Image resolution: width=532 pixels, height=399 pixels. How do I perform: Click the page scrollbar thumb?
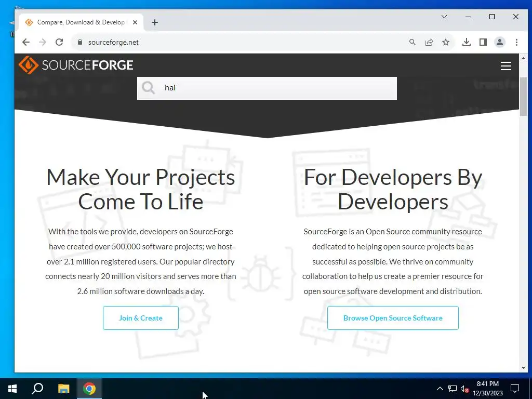524,97
